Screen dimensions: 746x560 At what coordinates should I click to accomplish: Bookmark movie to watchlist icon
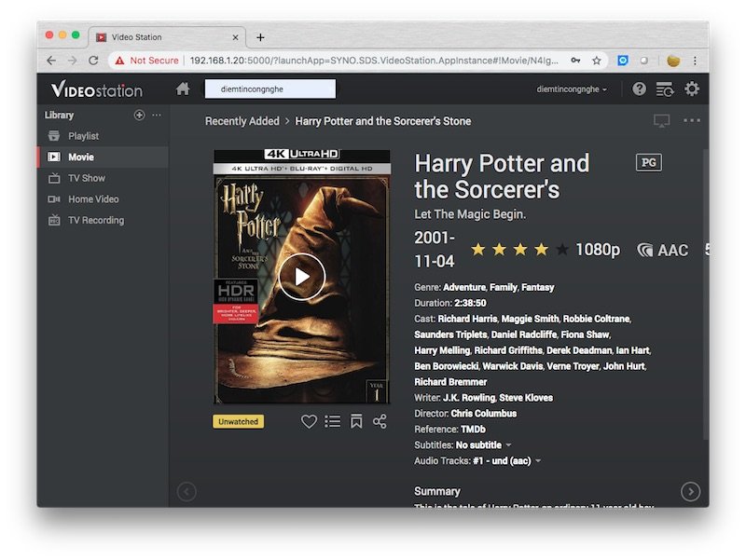[356, 421]
